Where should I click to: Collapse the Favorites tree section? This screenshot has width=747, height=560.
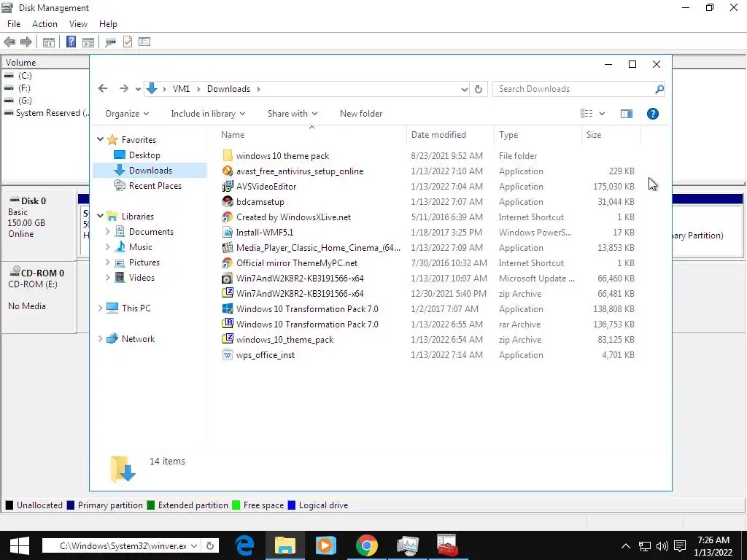[100, 139]
